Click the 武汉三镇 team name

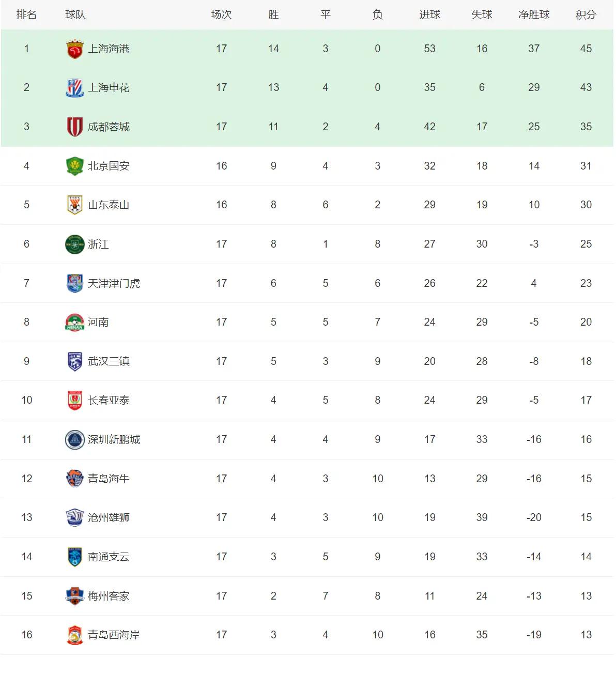109,361
